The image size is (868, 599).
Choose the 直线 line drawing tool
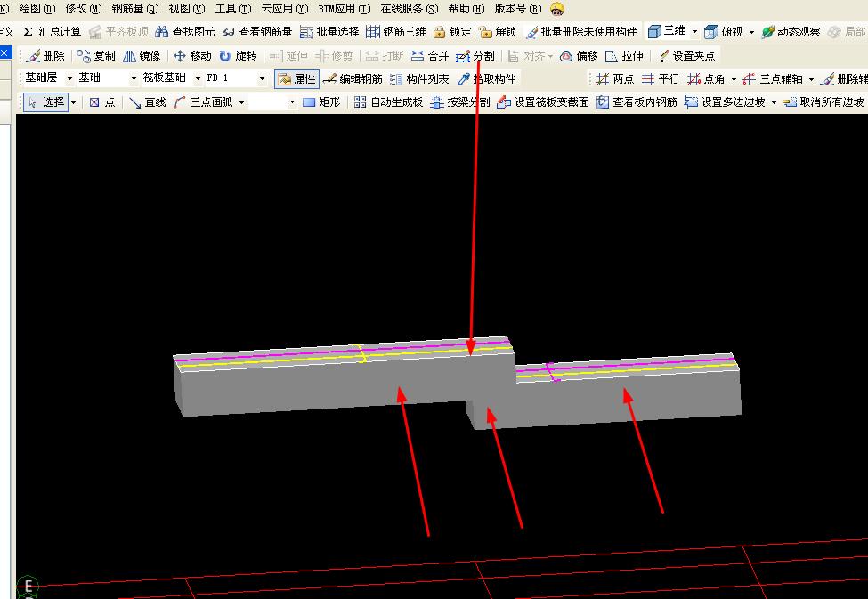point(147,102)
